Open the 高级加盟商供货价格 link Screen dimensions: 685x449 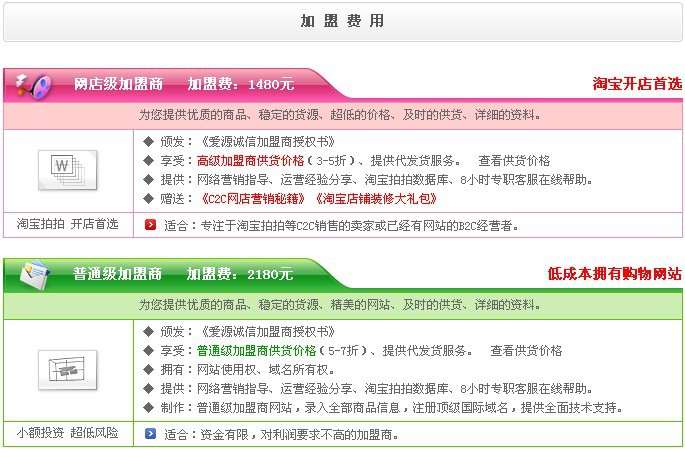click(250, 160)
